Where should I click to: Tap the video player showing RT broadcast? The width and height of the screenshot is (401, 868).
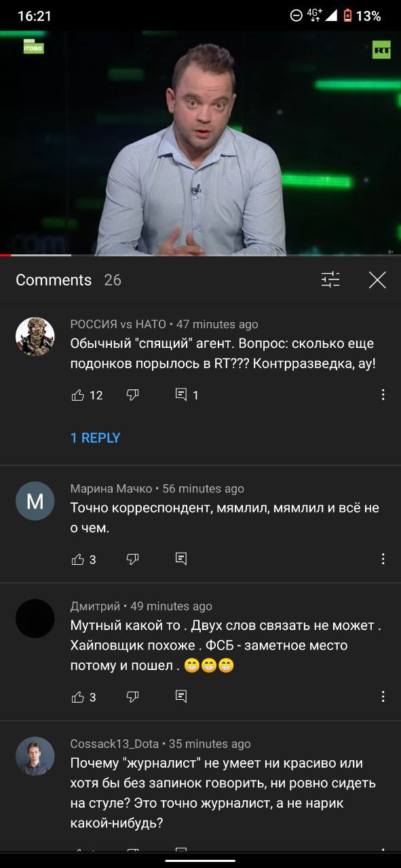[200, 142]
